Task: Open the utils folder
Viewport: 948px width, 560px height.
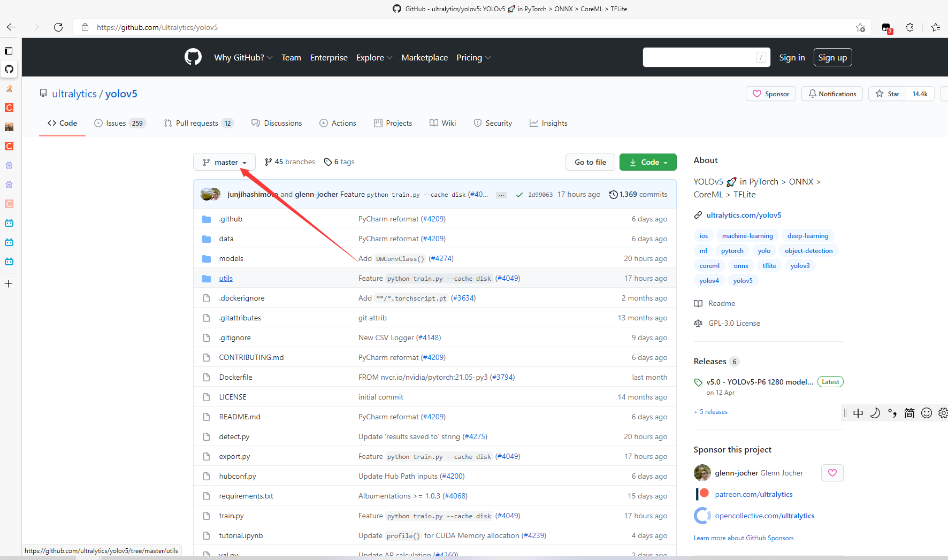Action: tap(226, 279)
